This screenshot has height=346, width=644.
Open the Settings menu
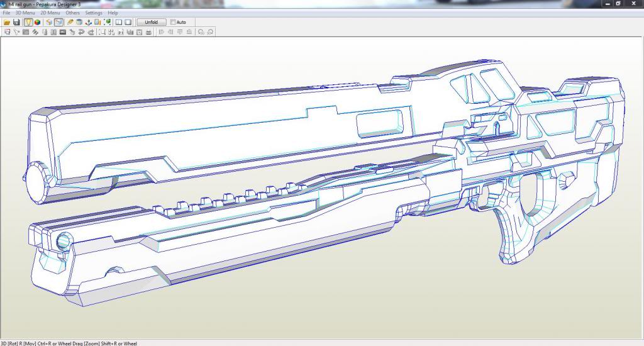pyautogui.click(x=94, y=13)
